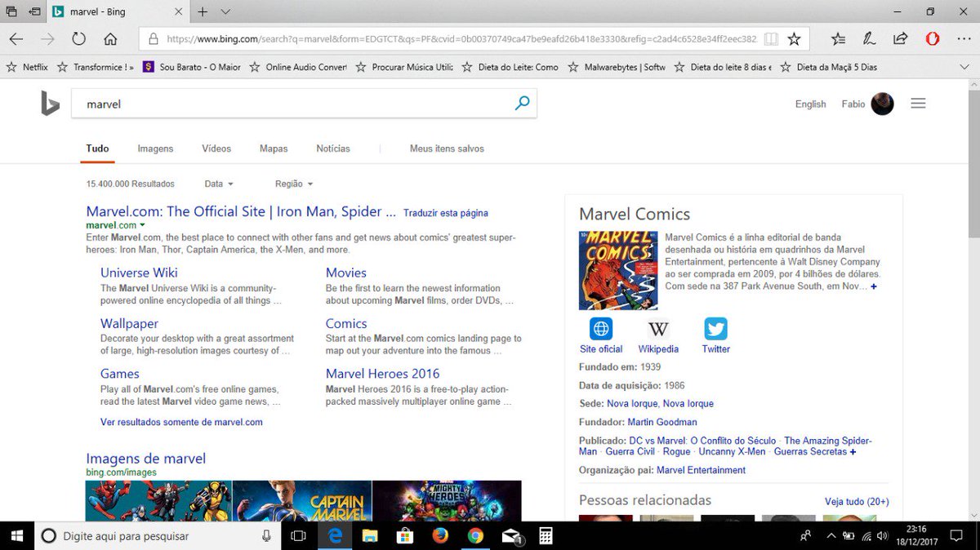The height and width of the screenshot is (550, 980).
Task: Open reading view book icon in address bar
Action: (770, 38)
